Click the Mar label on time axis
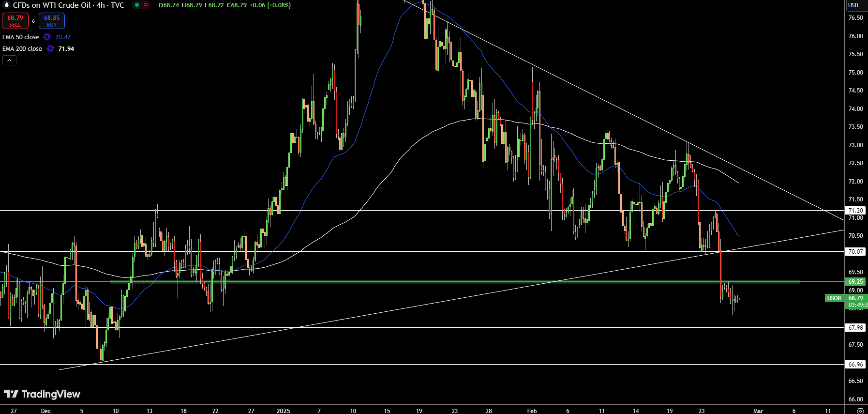The width and height of the screenshot is (868, 414). click(758, 411)
